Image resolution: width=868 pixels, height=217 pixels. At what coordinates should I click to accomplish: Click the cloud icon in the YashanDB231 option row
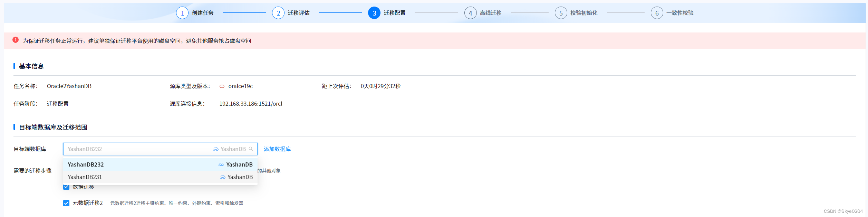[x=223, y=177]
